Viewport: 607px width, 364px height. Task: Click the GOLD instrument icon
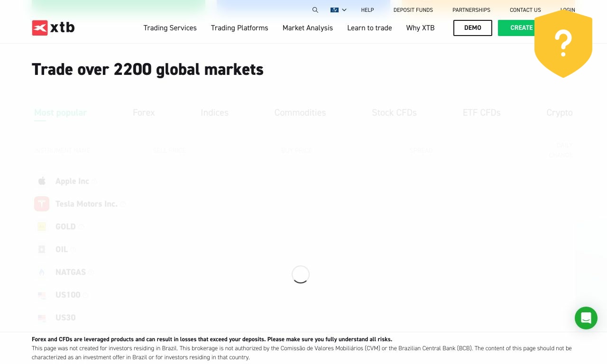42,227
